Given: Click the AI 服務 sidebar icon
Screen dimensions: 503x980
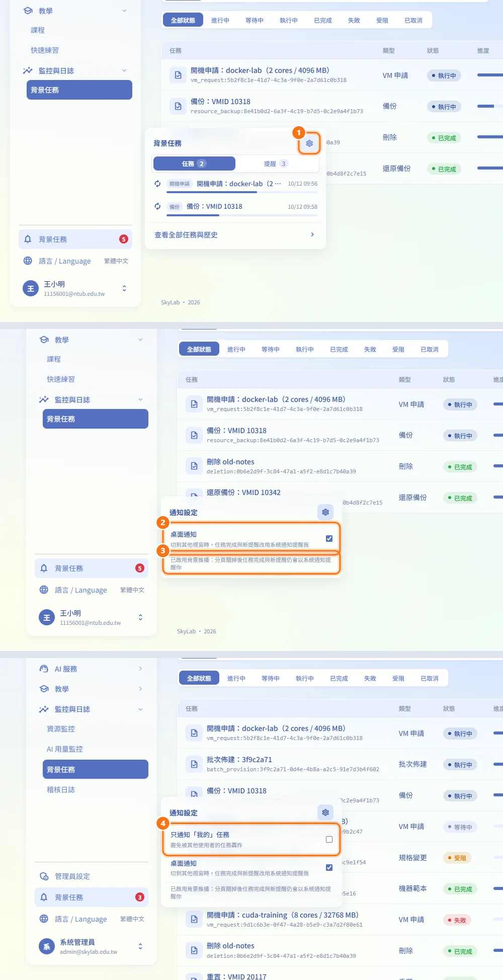Looking at the screenshot, I should (x=44, y=669).
